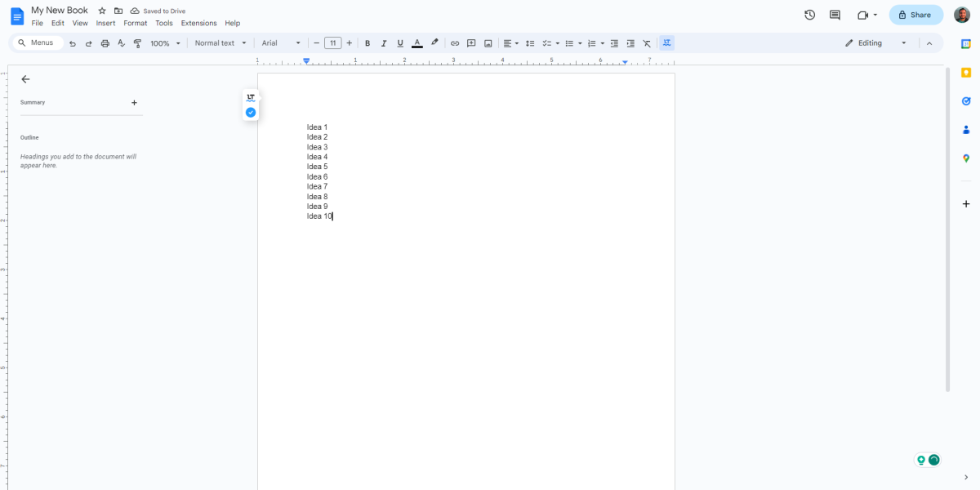
Task: Click the Print icon in the toolbar
Action: click(x=105, y=42)
